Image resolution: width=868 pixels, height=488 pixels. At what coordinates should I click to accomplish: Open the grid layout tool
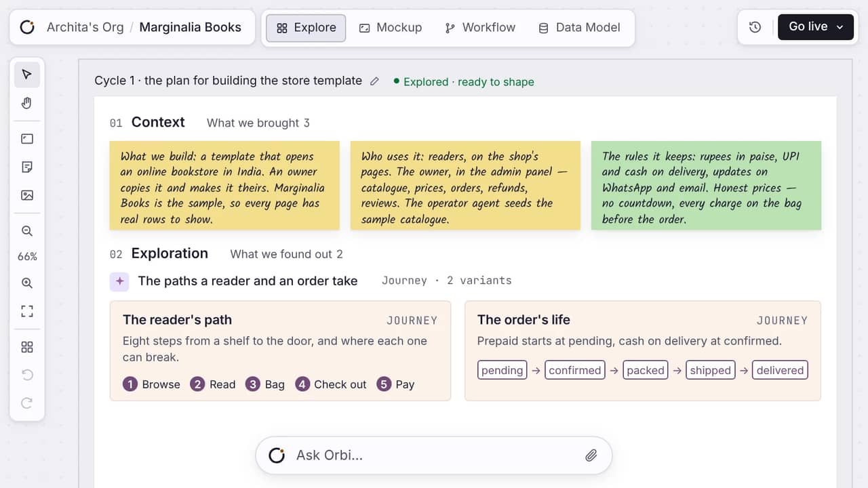coord(27,347)
